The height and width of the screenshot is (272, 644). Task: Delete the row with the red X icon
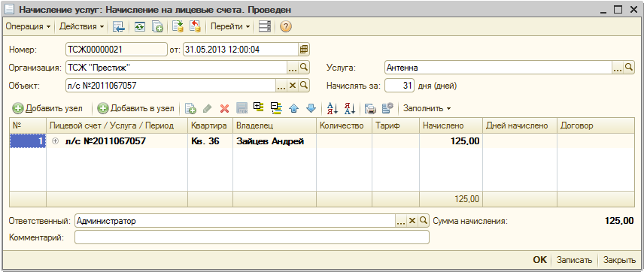coord(224,108)
